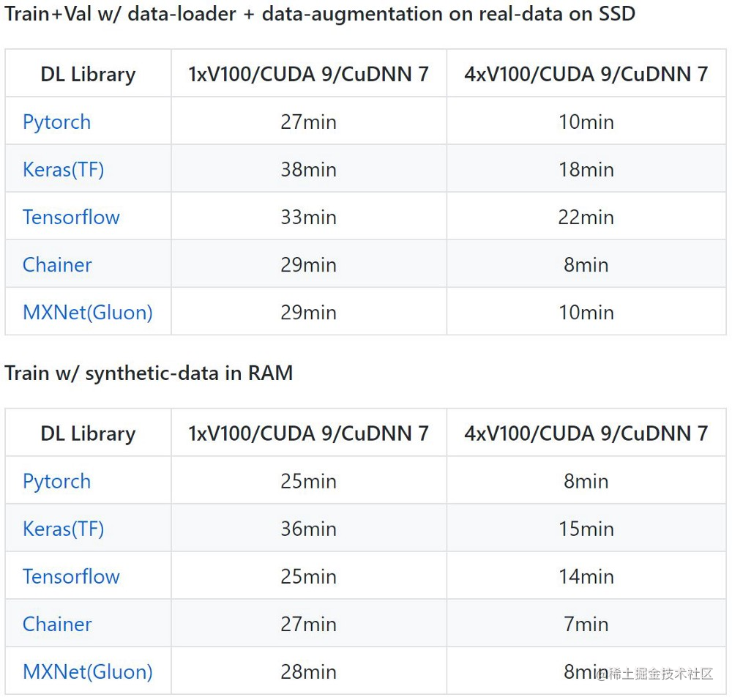Click the 7min Chainer 4xV100 cell

586,625
